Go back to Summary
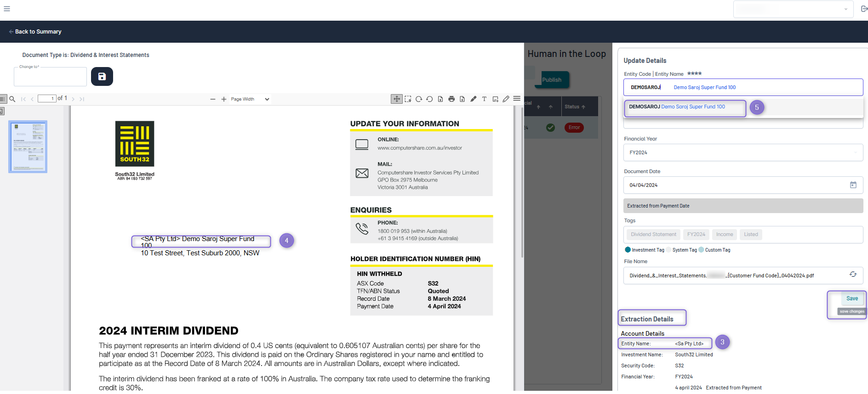The width and height of the screenshot is (868, 394). (x=35, y=32)
